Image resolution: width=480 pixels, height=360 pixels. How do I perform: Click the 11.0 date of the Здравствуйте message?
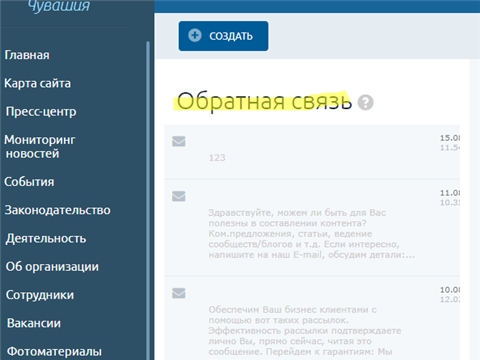click(450, 193)
